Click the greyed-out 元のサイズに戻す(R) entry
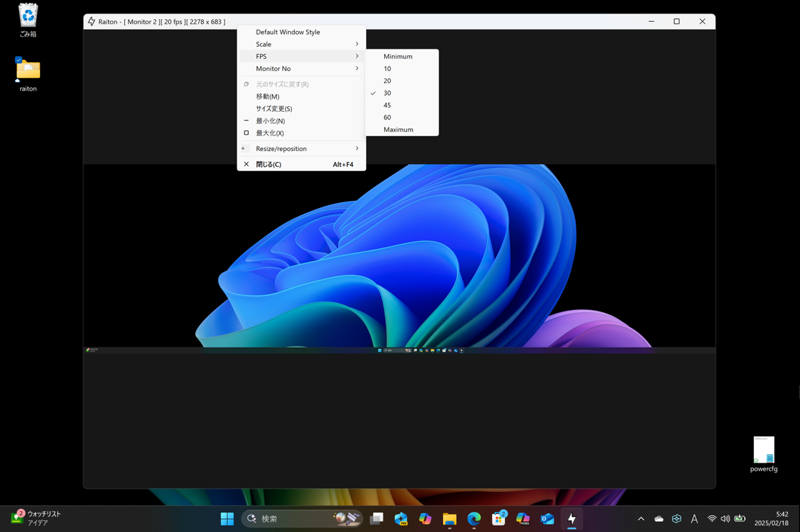The height and width of the screenshot is (532, 800). 301,84
